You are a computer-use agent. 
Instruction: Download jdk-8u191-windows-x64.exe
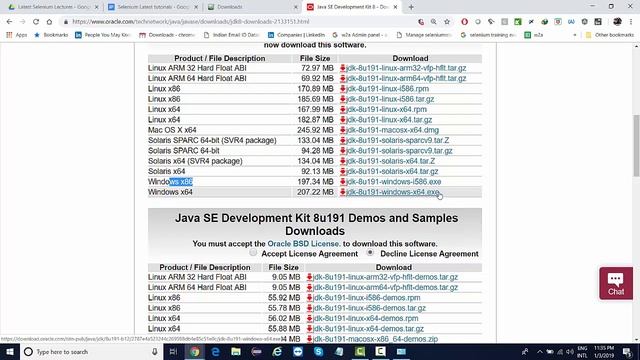(392, 192)
